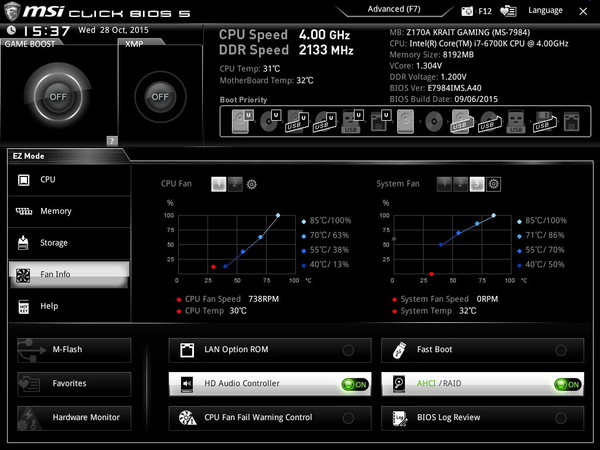Select the legacy CD/DVD boot icon
The height and width of the screenshot is (450, 600).
(434, 122)
